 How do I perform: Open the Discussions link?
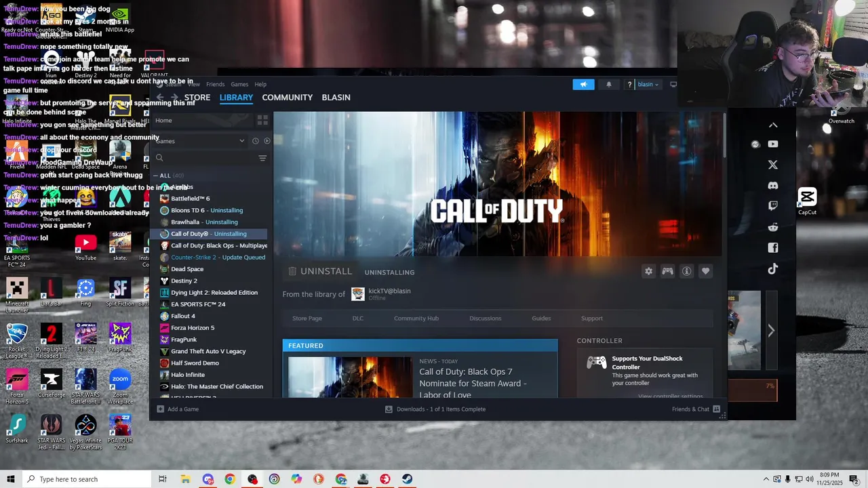point(486,319)
